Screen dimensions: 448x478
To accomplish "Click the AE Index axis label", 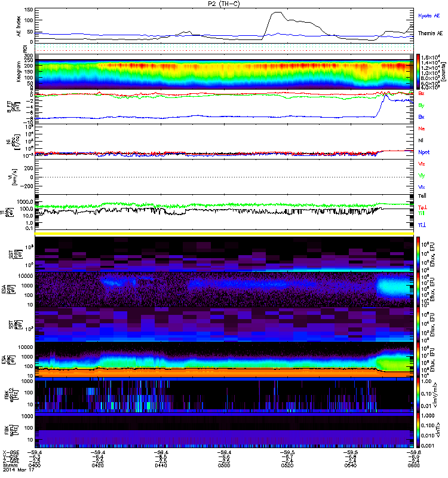I will [19, 26].
